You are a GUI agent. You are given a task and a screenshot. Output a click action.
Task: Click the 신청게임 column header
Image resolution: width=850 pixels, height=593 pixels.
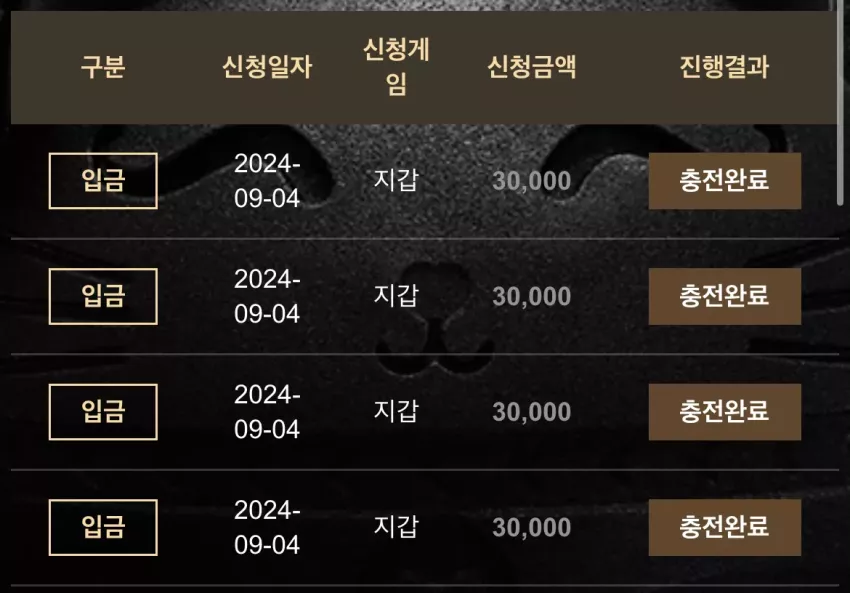(396, 67)
